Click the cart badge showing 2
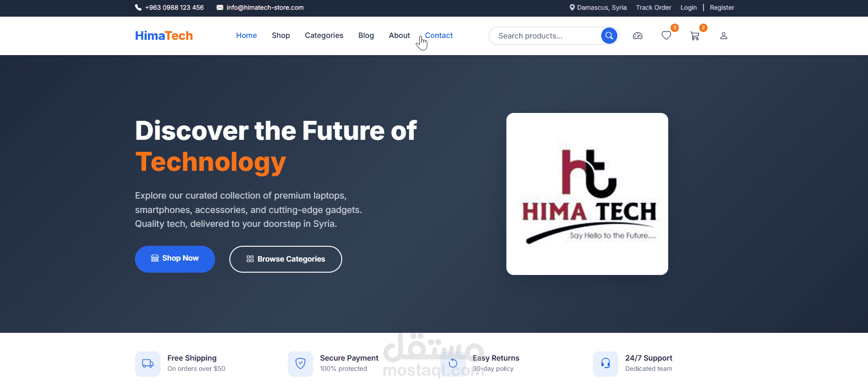The width and height of the screenshot is (868, 387). [x=703, y=28]
